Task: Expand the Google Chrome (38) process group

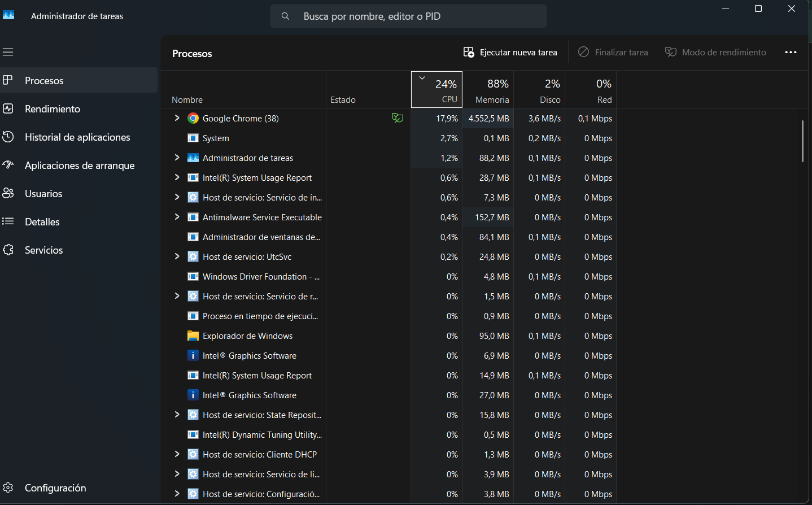Action: [177, 118]
